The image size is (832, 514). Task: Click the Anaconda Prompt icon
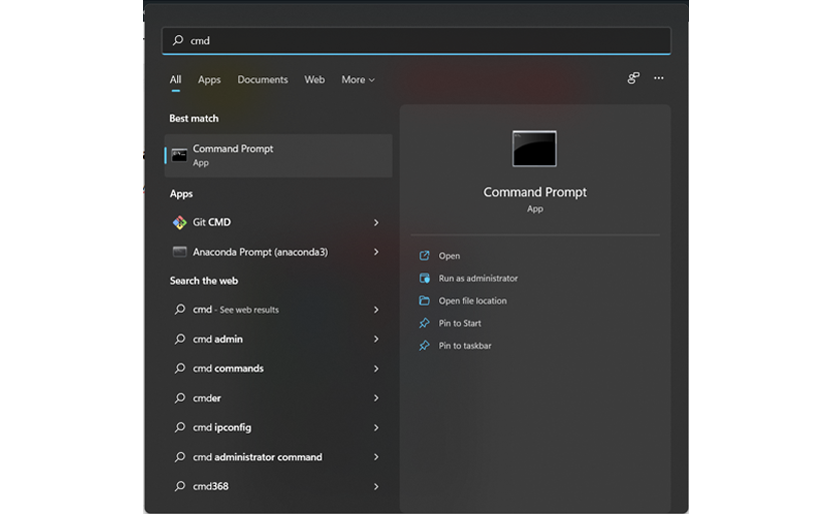pyautogui.click(x=179, y=252)
